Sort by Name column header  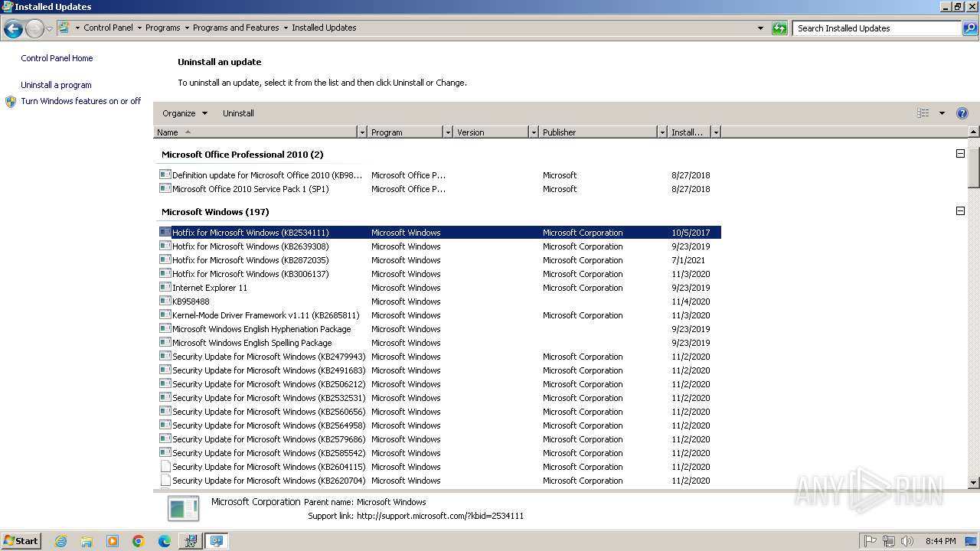point(255,132)
